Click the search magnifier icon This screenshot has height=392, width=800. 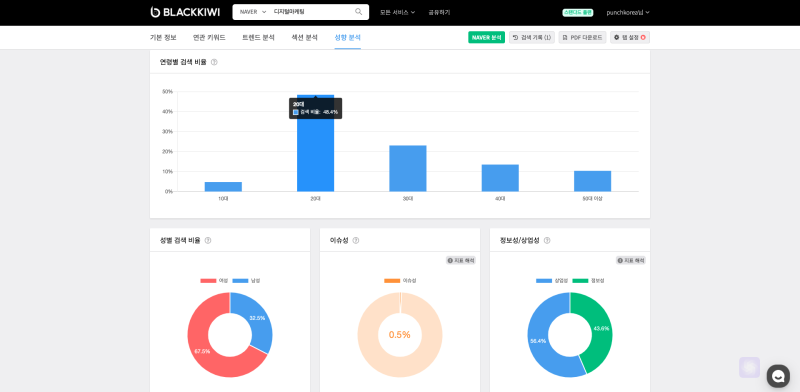359,12
